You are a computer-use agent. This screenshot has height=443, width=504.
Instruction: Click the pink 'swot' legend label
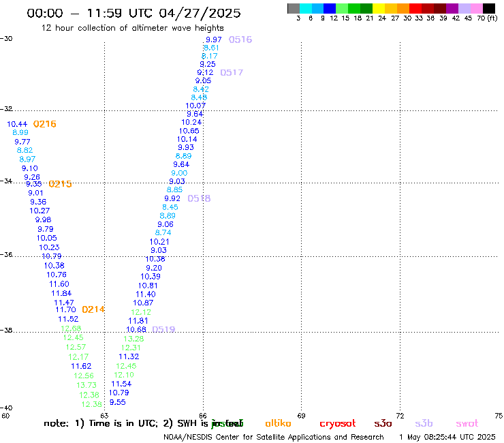click(467, 423)
